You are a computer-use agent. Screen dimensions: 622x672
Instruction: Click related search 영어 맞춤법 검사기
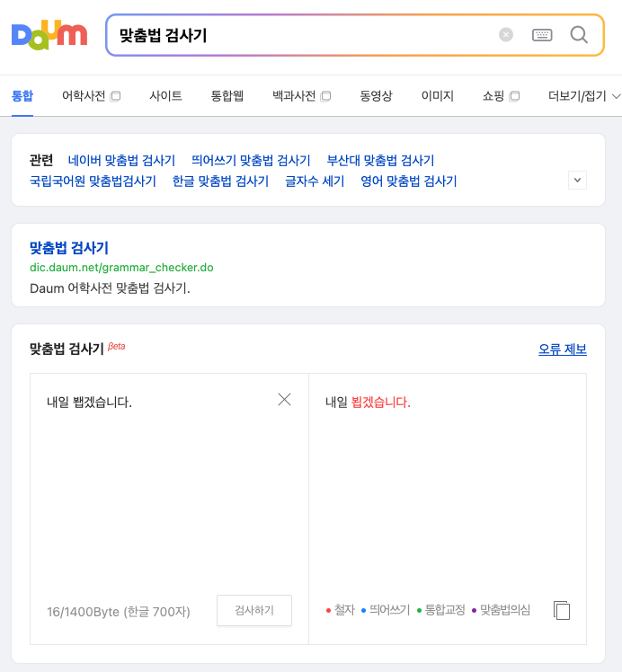coord(408,181)
